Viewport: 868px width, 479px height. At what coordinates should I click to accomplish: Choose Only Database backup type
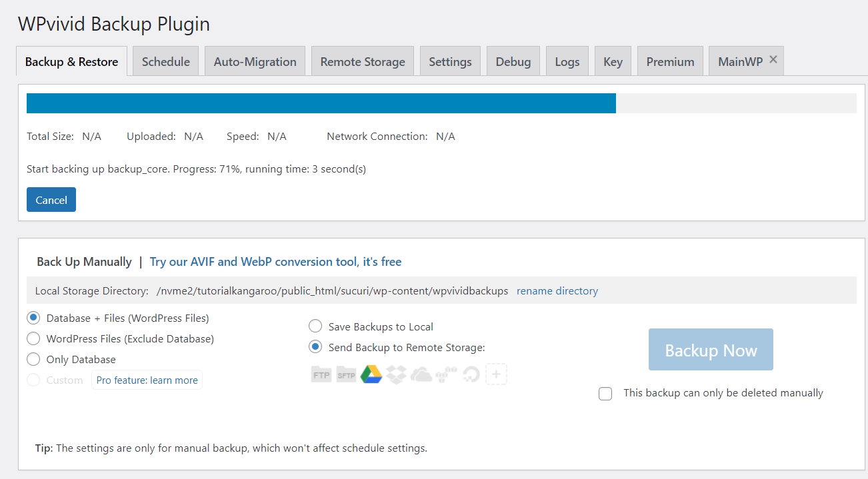click(33, 359)
